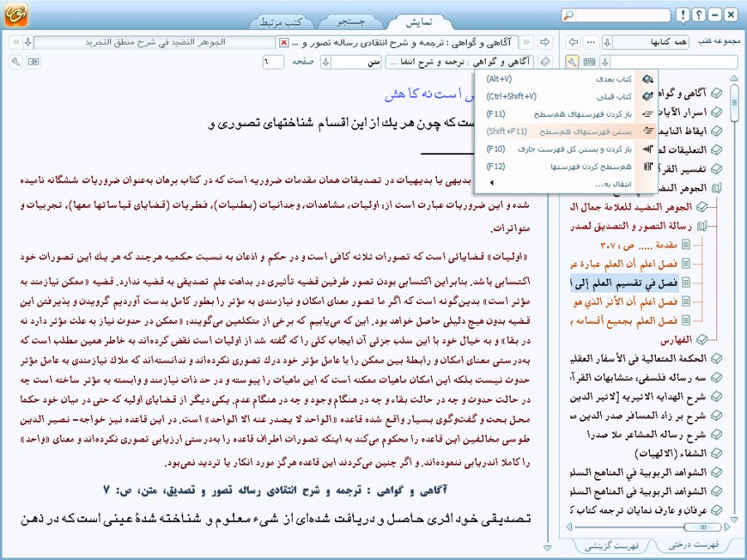Click the left arrow button in the book panel
747x560 pixels.
point(573,42)
